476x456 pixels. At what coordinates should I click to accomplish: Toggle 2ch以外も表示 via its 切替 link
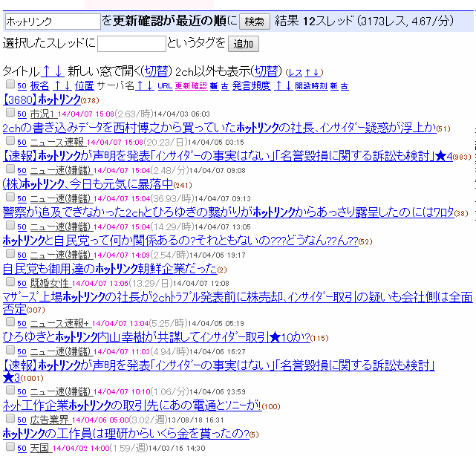pyautogui.click(x=266, y=71)
